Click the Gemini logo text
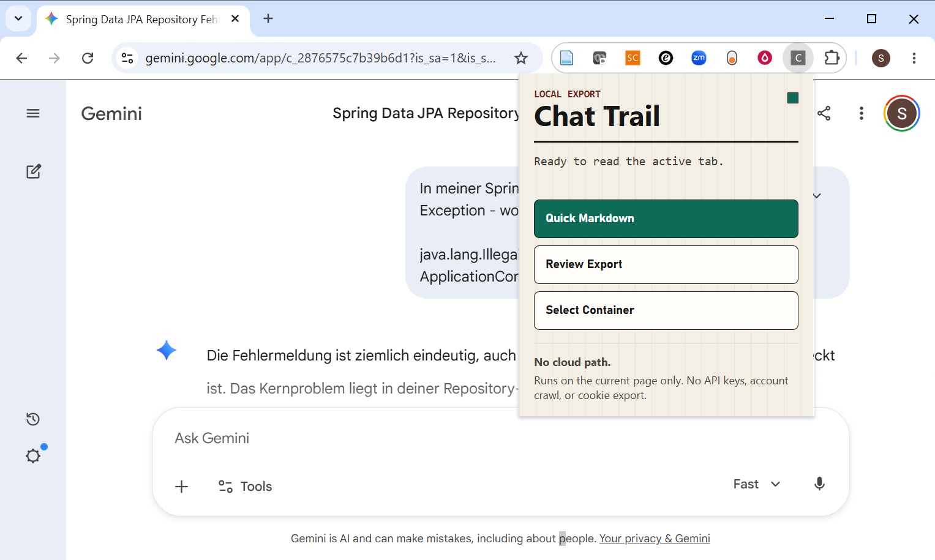Screen dimensions: 935x560 pyautogui.click(x=111, y=114)
